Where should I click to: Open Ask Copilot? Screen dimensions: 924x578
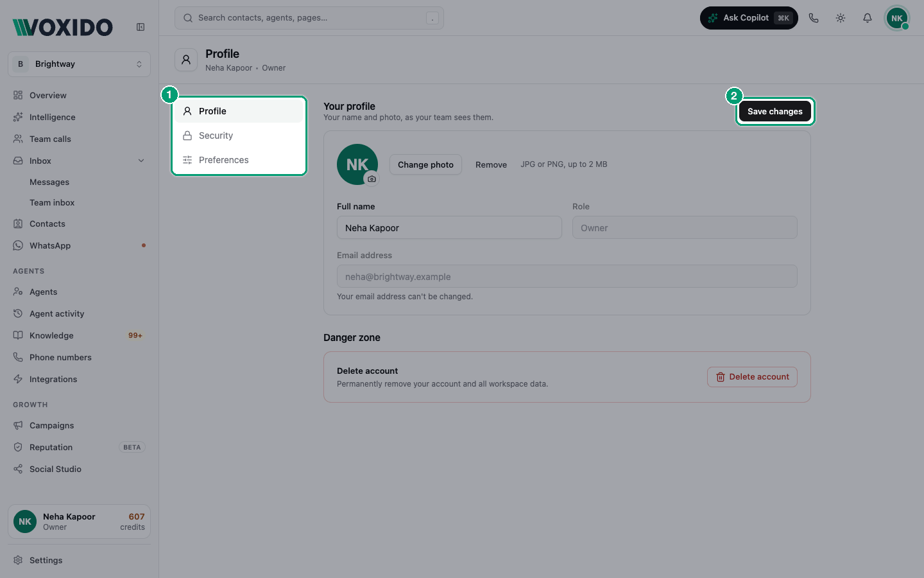[749, 18]
